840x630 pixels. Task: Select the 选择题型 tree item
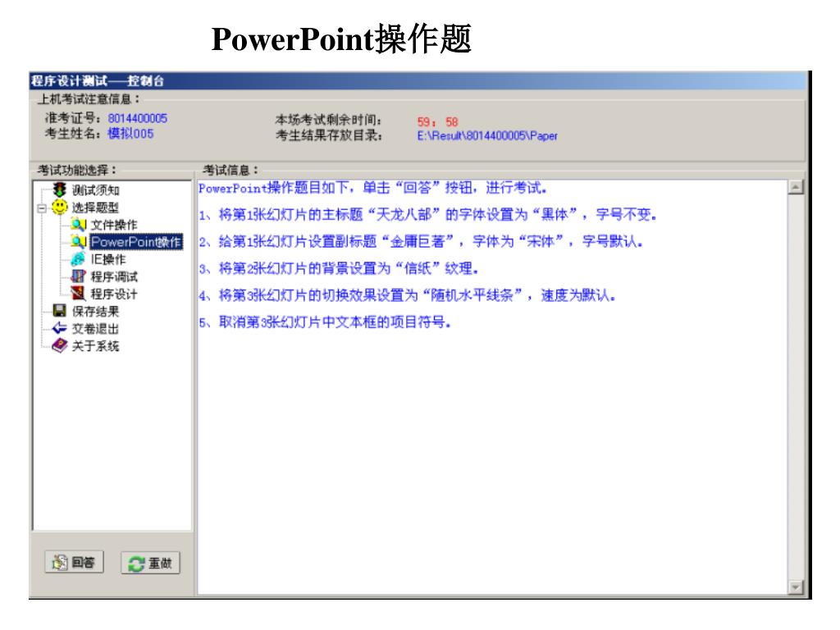click(95, 208)
